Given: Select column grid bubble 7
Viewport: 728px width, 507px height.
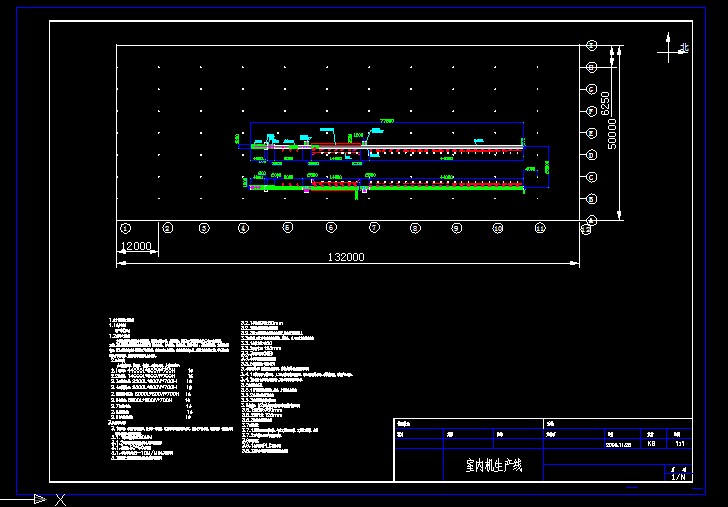Looking at the screenshot, I should (374, 228).
